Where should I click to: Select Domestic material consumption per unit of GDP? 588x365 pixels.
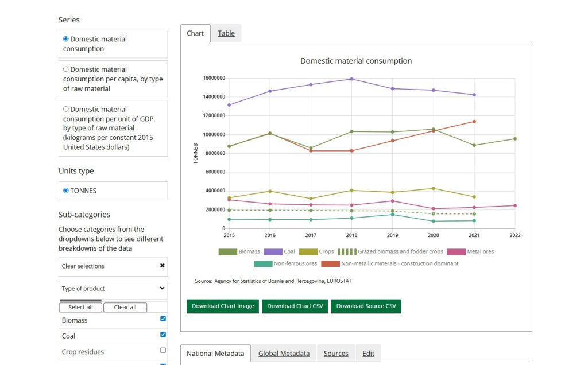(66, 109)
